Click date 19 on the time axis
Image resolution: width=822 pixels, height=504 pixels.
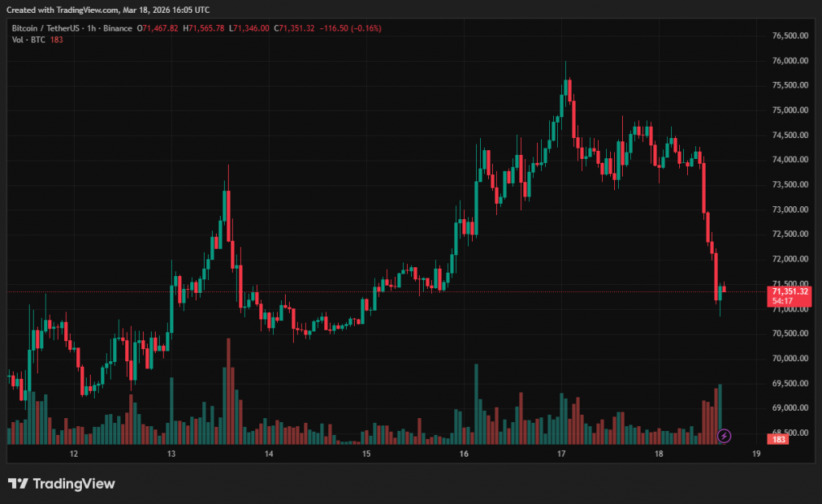[x=756, y=454]
